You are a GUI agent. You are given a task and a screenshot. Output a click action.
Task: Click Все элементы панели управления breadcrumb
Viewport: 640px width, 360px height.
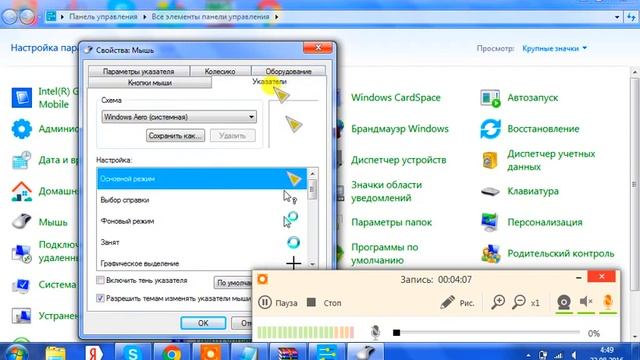click(x=210, y=17)
